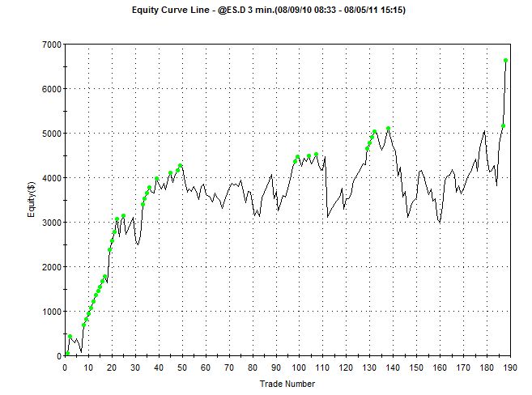This screenshot has width=532, height=395.
Task: Click the 150 tick label on trade axis
Action: click(x=416, y=367)
